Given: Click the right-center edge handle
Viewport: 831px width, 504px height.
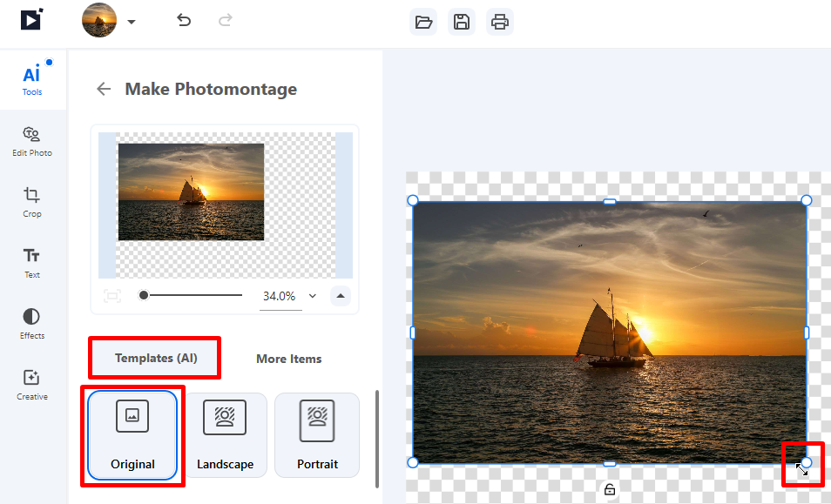Looking at the screenshot, I should click(x=807, y=333).
